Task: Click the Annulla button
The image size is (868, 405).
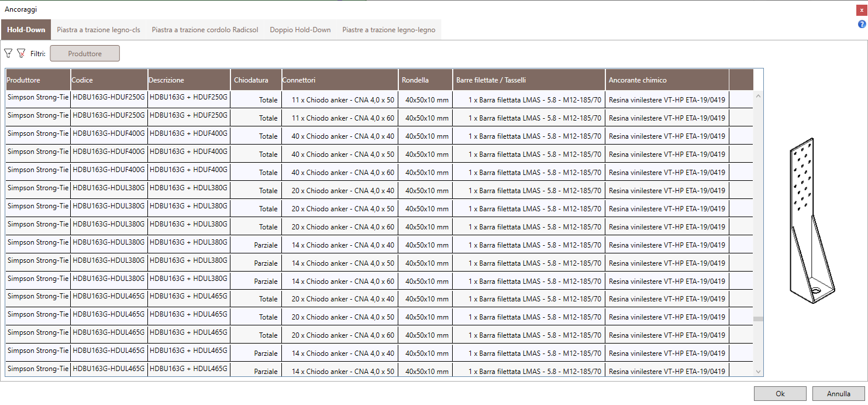Action: click(x=839, y=394)
